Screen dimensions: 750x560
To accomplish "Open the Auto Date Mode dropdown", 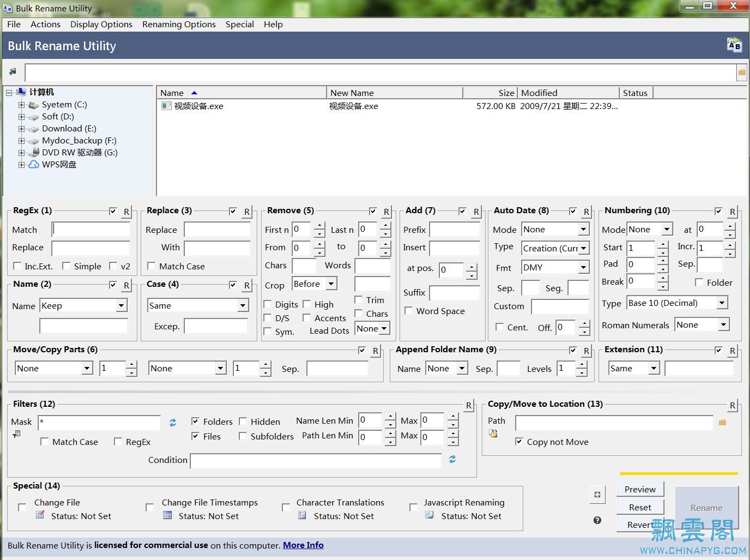I will coord(584,230).
